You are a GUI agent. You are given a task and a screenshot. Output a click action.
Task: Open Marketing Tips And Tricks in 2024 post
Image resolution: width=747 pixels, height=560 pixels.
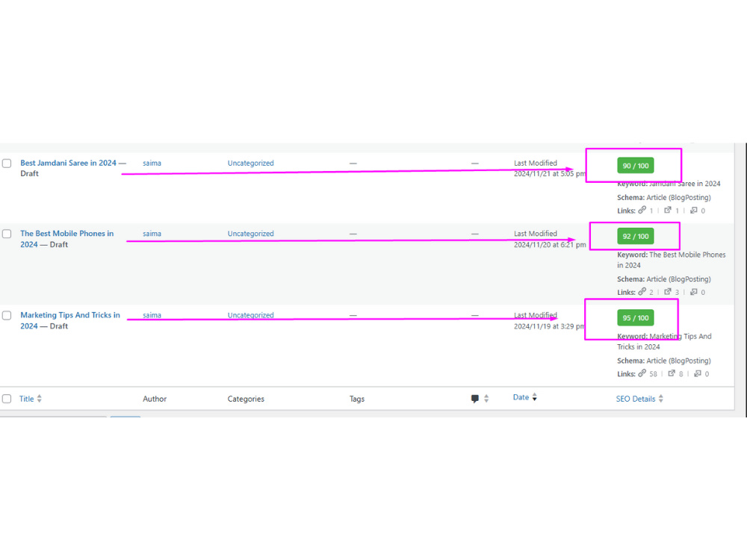click(70, 320)
